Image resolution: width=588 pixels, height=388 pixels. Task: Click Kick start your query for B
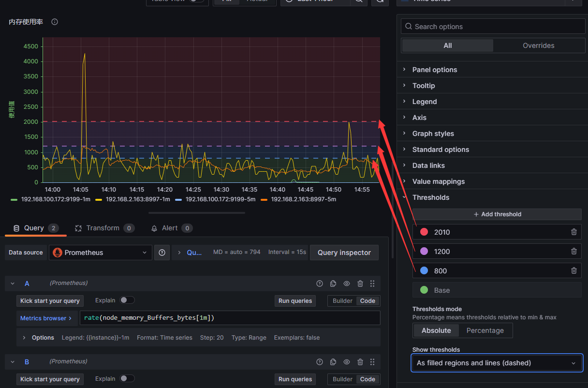pos(50,379)
